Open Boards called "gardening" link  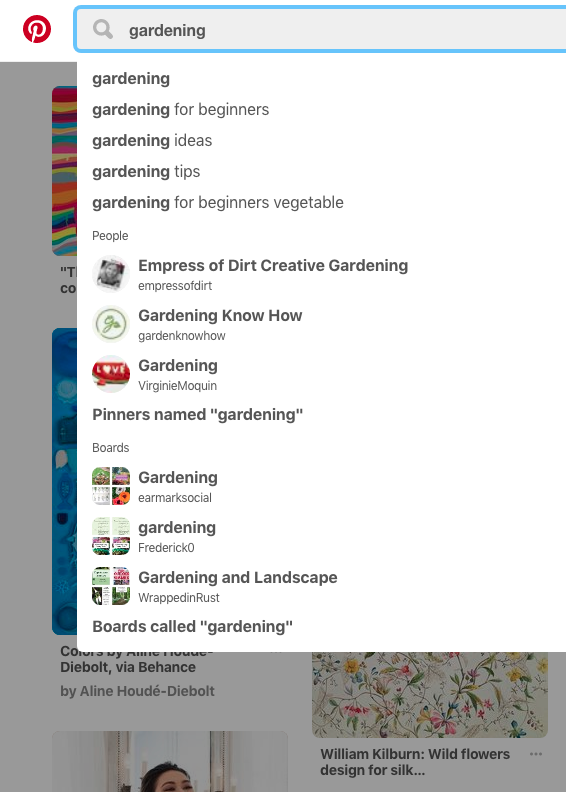click(x=192, y=627)
